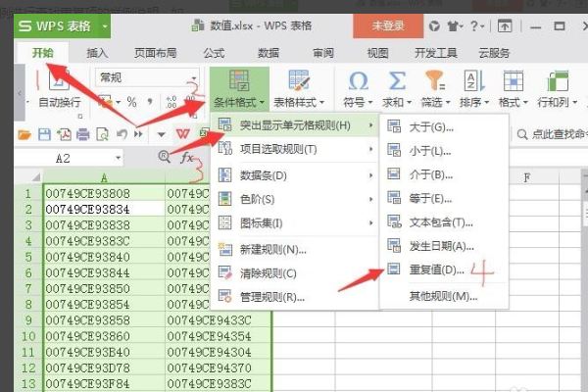The width and height of the screenshot is (588, 392).
Task: Open the 页面布局 tab
Action: (x=156, y=53)
